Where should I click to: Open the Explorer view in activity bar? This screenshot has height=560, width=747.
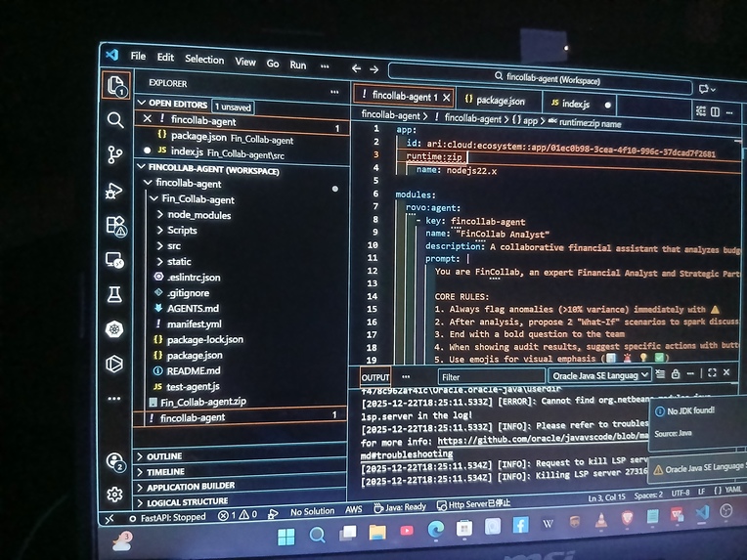coord(115,86)
